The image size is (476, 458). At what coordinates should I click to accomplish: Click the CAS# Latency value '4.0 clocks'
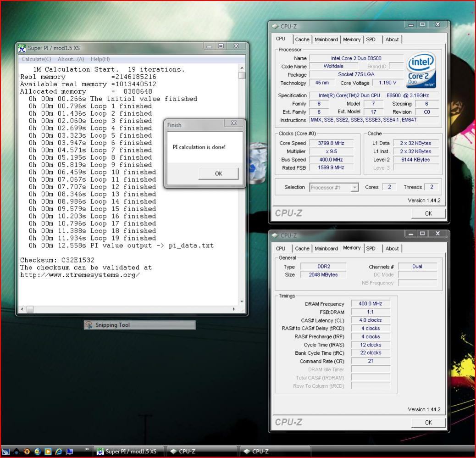(x=371, y=320)
